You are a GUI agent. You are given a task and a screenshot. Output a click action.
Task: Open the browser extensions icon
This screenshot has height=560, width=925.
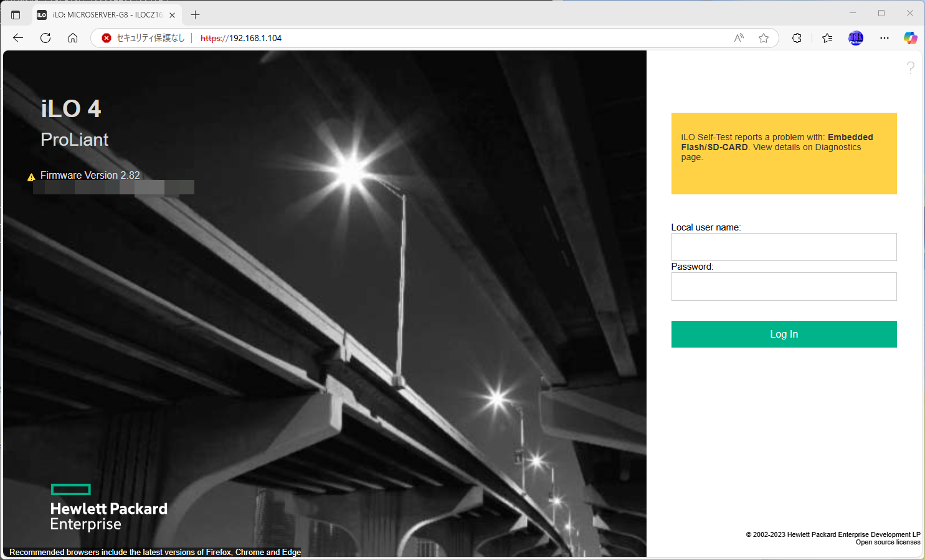[x=797, y=38]
